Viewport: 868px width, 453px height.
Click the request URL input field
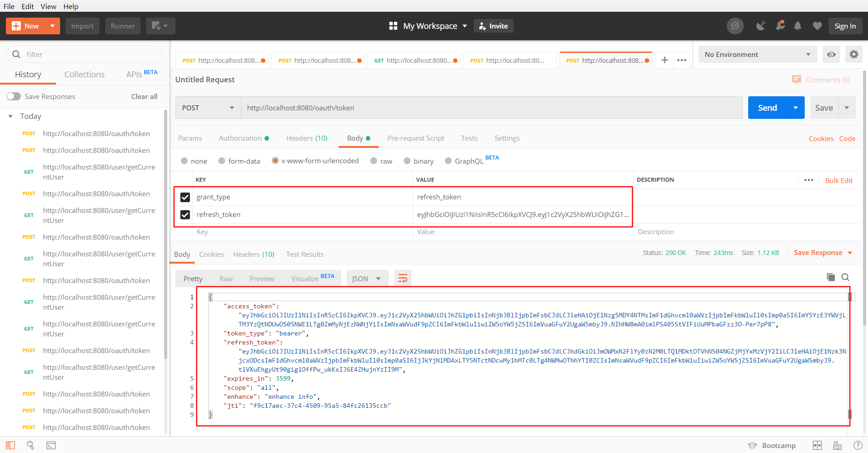pyautogui.click(x=491, y=108)
